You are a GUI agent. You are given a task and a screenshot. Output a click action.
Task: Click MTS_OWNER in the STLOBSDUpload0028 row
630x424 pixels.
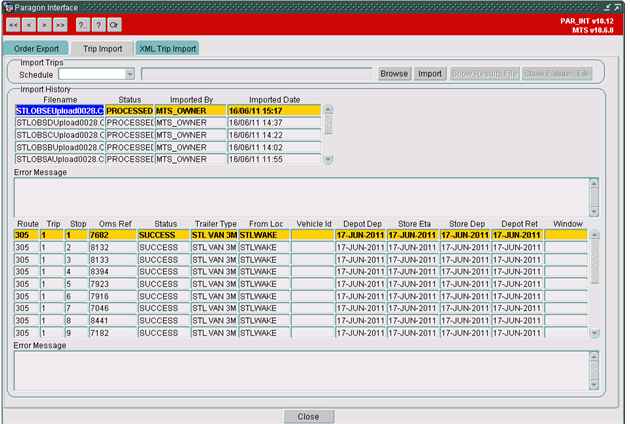(190, 123)
